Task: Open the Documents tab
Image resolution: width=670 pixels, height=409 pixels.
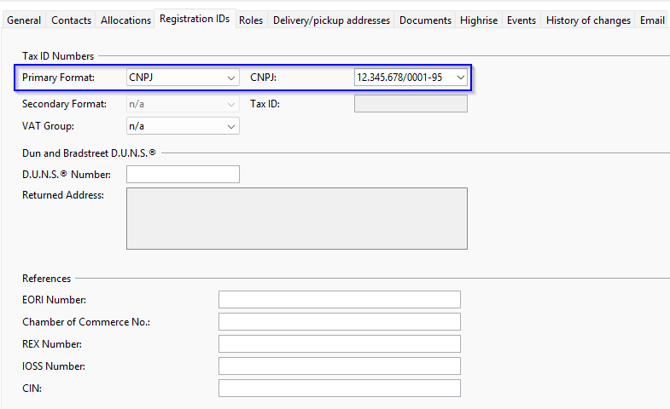Action: coord(425,20)
